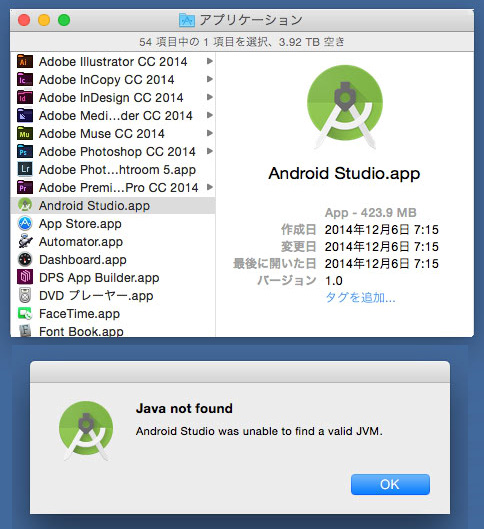Click the Dashboard.app gauge icon

click(25, 259)
